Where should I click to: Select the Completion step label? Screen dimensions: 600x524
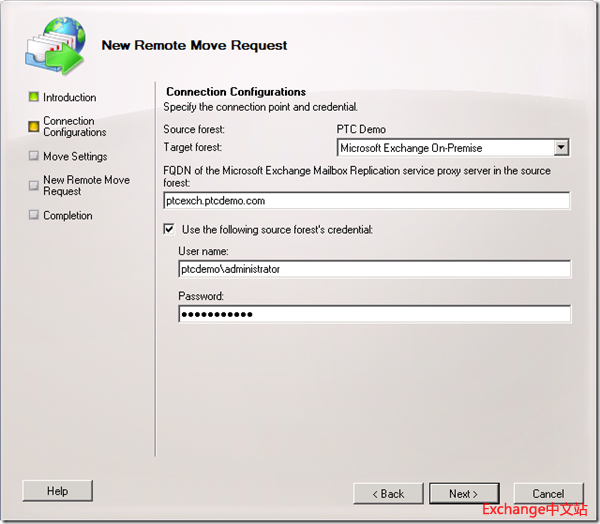click(x=67, y=216)
